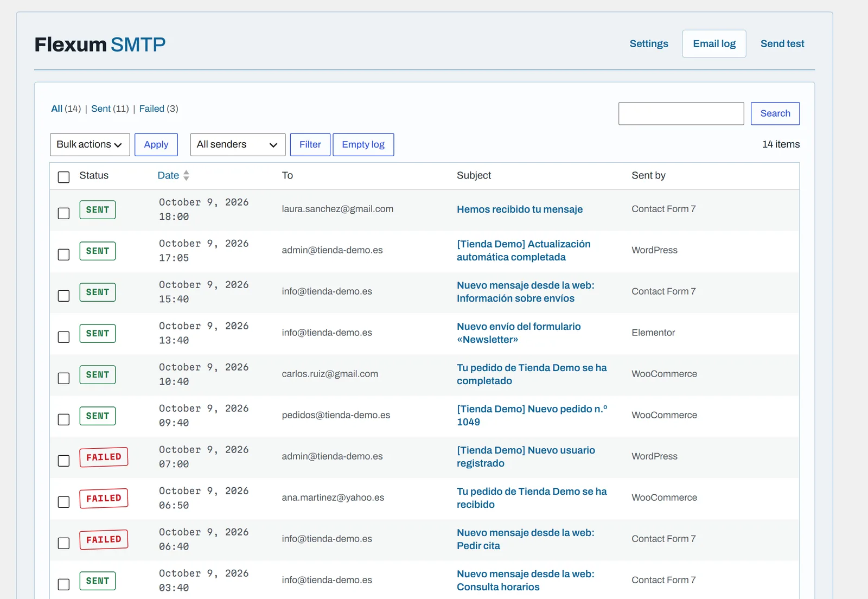Select the Newsletter form email checkbox
Image resolution: width=868 pixels, height=599 pixels.
(x=63, y=337)
